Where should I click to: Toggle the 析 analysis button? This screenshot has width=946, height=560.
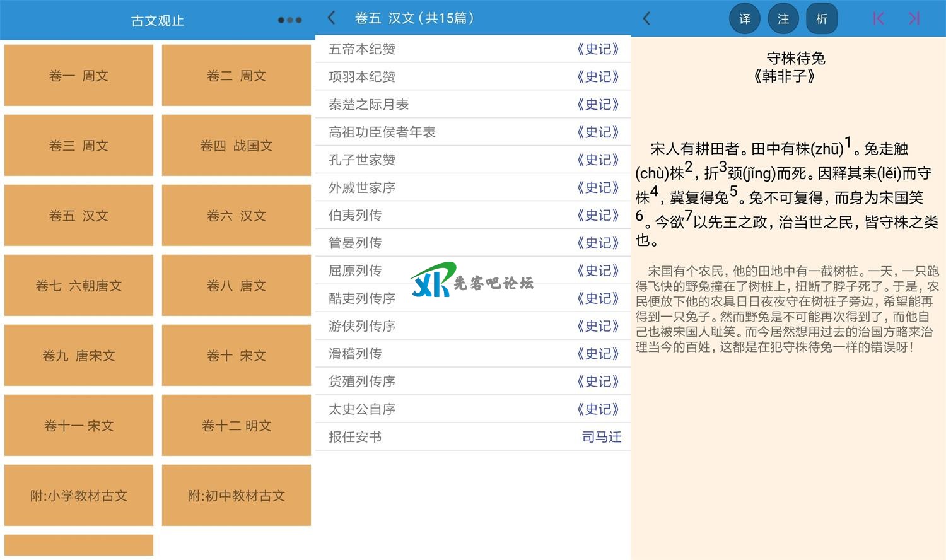pyautogui.click(x=822, y=19)
